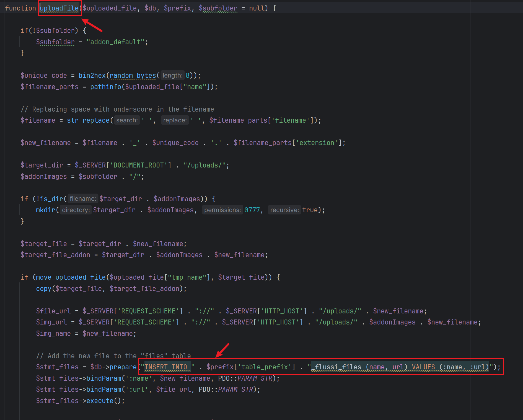Click the $unique_code variable on the bin2hex line
523x420 pixels.
tap(44, 76)
